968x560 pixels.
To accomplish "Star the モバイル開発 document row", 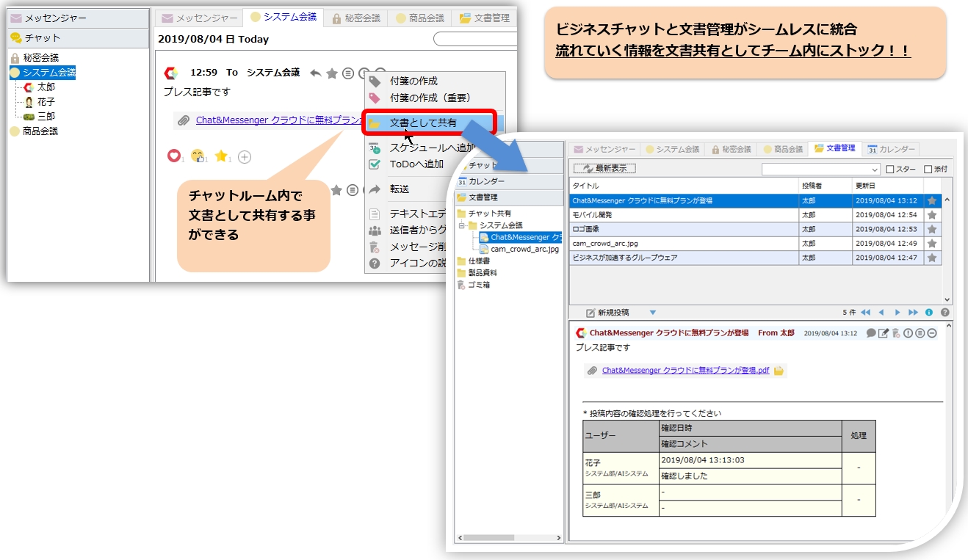I will [x=932, y=215].
